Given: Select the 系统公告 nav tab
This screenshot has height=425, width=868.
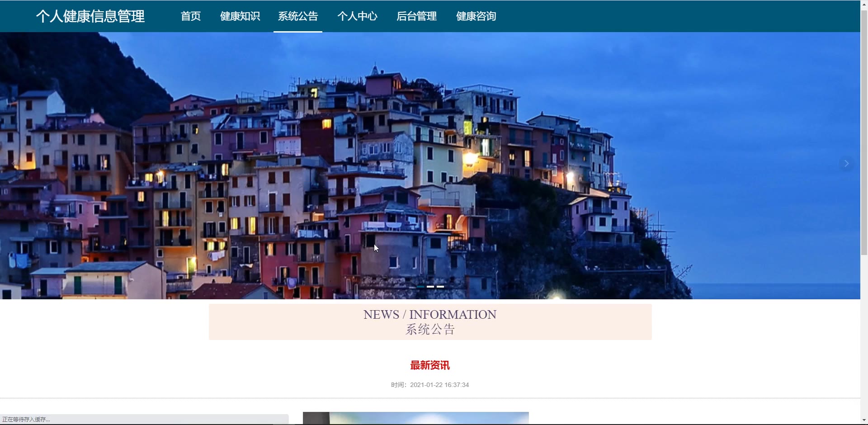Looking at the screenshot, I should (x=298, y=16).
